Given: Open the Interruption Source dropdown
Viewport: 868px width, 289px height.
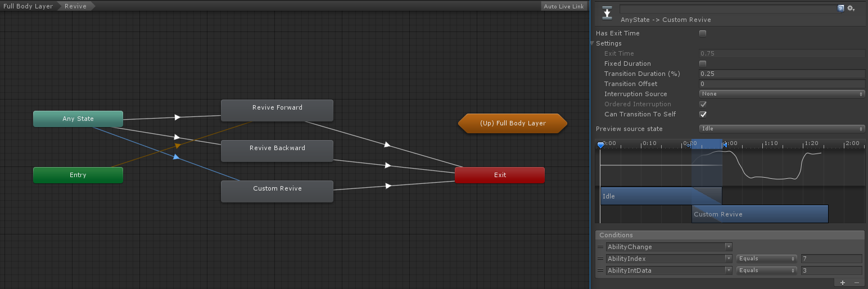Looking at the screenshot, I should point(781,94).
